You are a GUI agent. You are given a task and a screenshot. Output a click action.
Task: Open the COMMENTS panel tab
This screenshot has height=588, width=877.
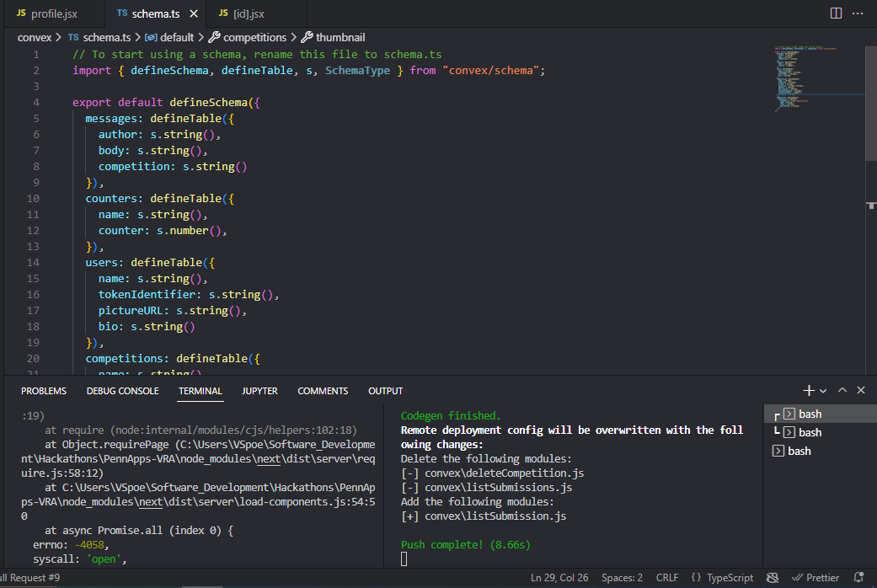(323, 391)
